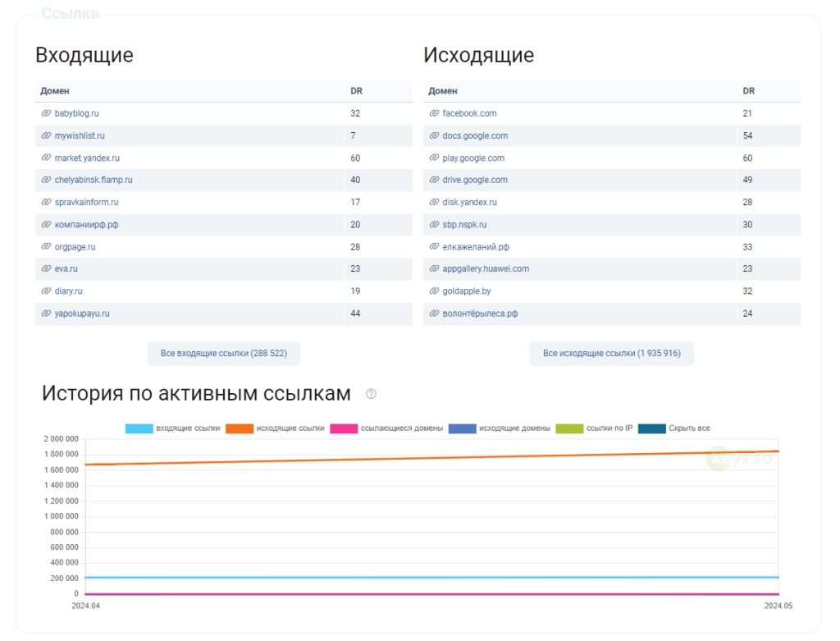Click the link icon beside facebook.com

coord(434,113)
